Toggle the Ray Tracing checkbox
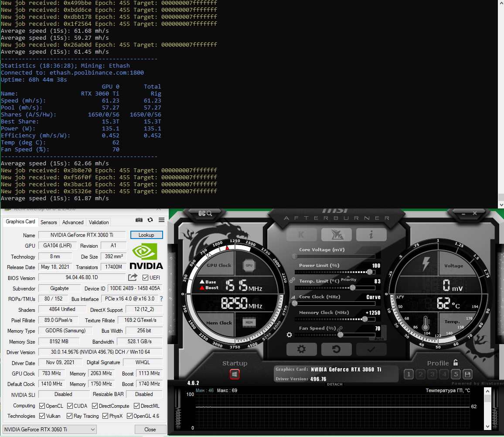 click(x=69, y=416)
